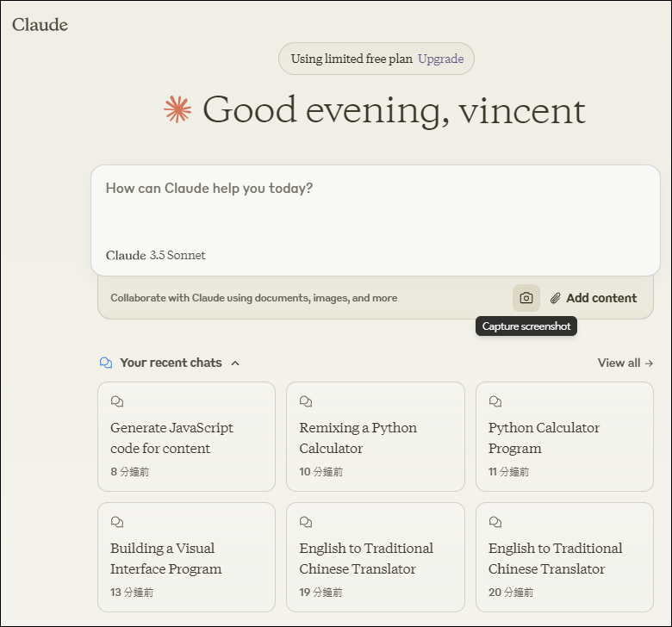Image resolution: width=672 pixels, height=627 pixels.
Task: Open the 20-minute-old English to Chinese Translator chat
Action: tap(564, 558)
